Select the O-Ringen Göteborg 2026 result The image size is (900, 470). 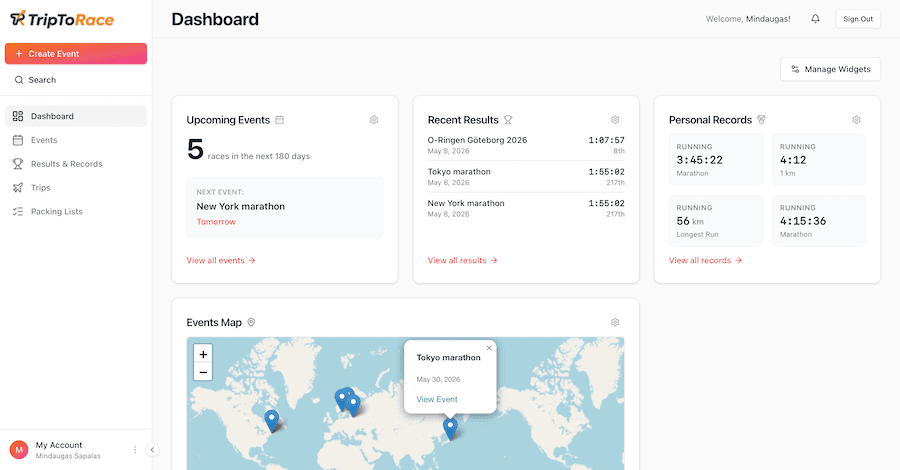click(x=526, y=145)
